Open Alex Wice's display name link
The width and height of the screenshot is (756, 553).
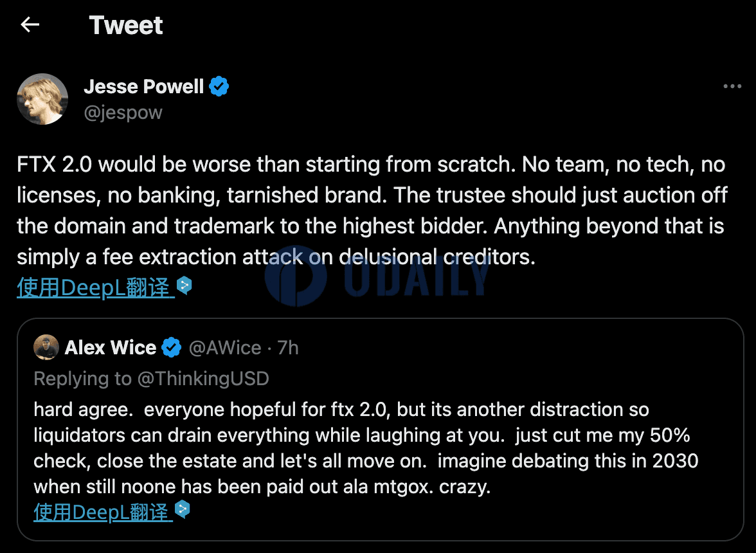tap(111, 348)
